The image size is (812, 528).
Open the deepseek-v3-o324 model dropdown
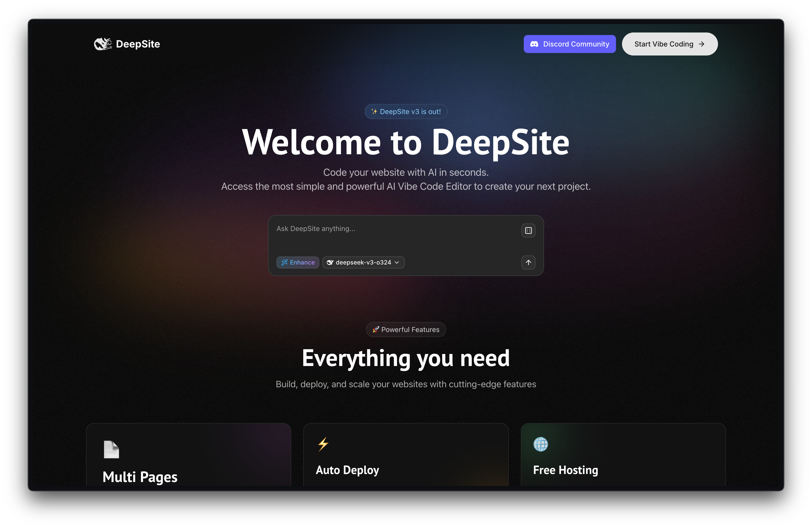pos(363,262)
